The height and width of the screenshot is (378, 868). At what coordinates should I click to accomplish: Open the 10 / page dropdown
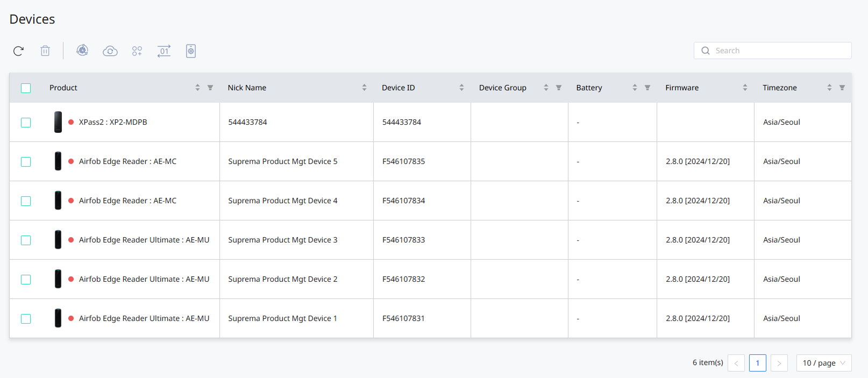pyautogui.click(x=823, y=363)
